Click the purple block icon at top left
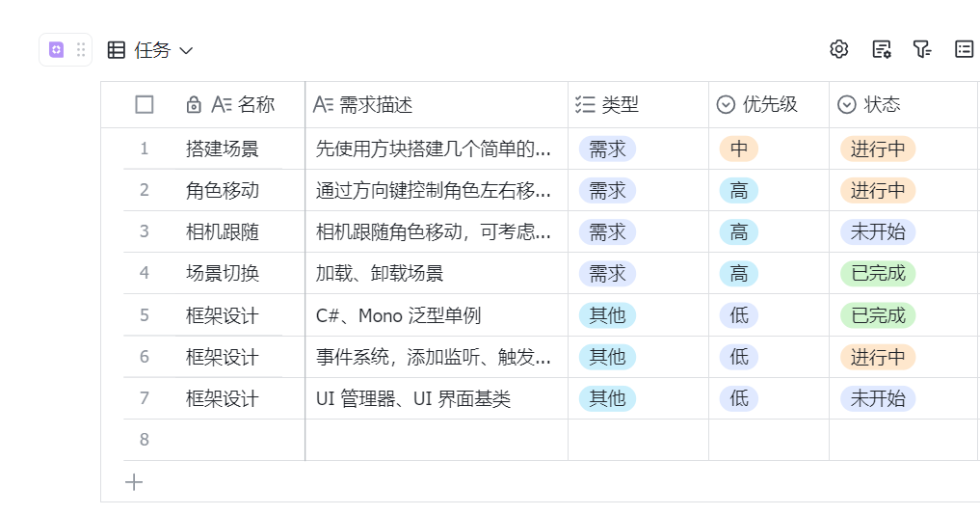The height and width of the screenshot is (515, 980). 56,50
